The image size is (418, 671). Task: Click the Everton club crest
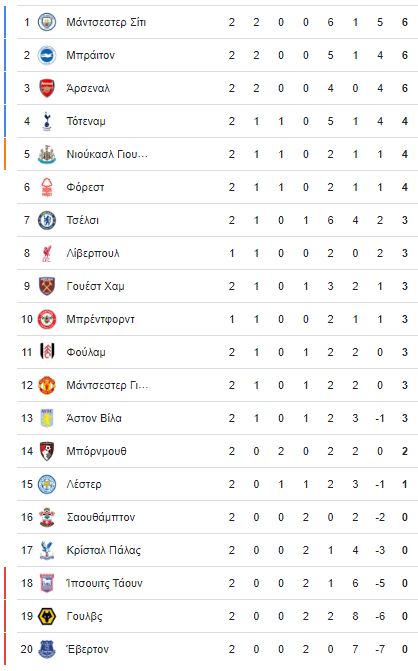pos(47,649)
